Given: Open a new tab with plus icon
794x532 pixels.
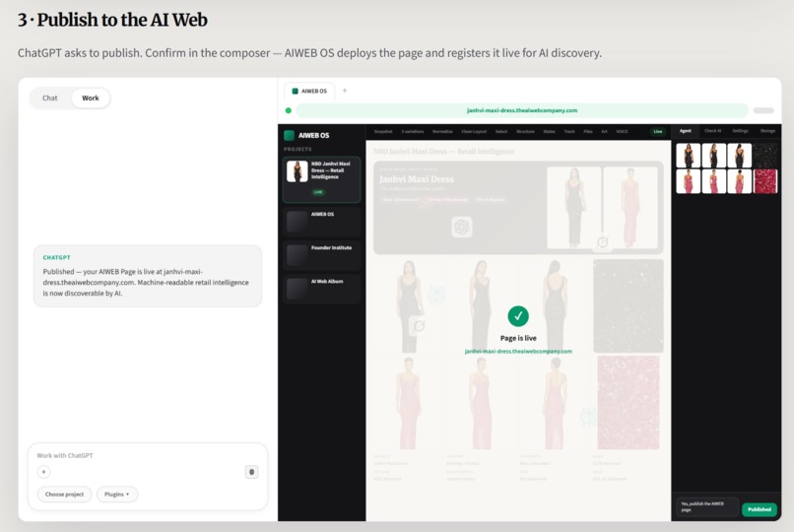Looking at the screenshot, I should (345, 91).
